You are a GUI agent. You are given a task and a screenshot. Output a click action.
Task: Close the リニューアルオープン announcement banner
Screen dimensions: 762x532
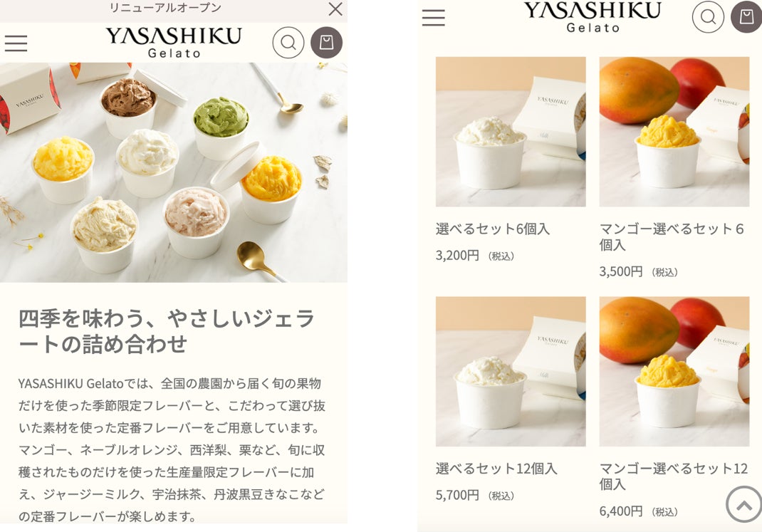pyautogui.click(x=335, y=9)
